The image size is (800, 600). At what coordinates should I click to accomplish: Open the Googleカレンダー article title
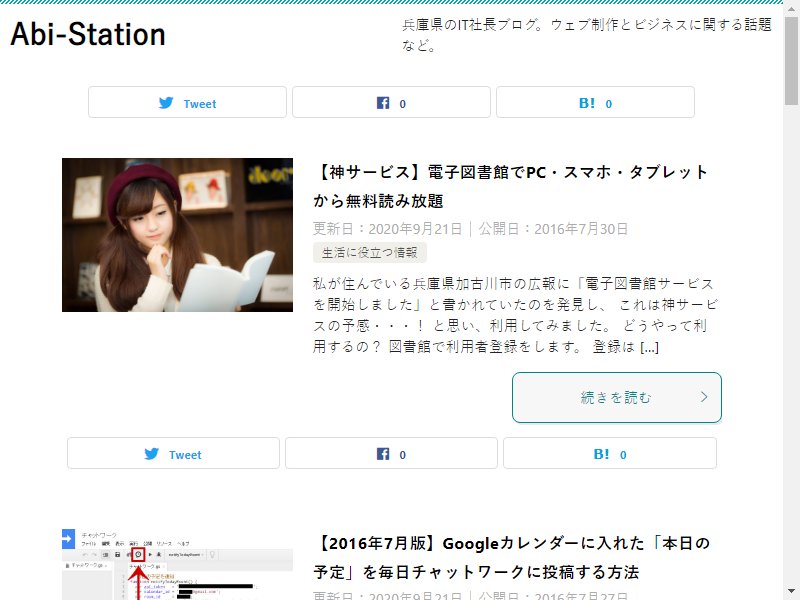(512, 558)
